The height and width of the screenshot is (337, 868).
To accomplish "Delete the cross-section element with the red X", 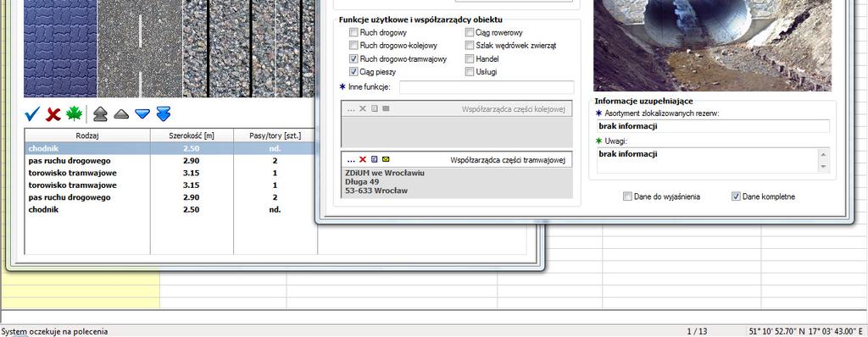I will point(53,114).
